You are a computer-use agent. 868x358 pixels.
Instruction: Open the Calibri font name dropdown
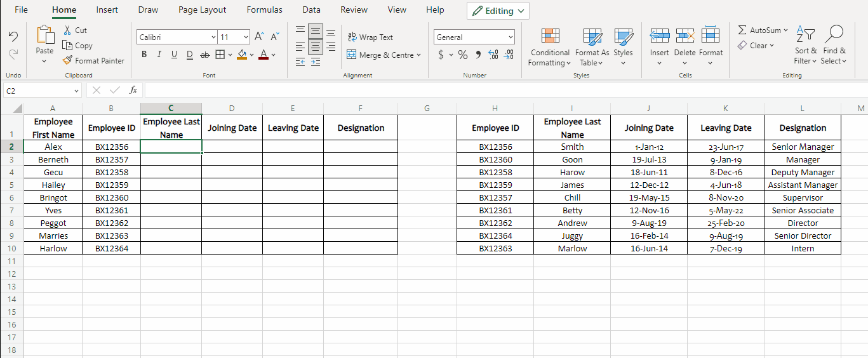[x=213, y=37]
